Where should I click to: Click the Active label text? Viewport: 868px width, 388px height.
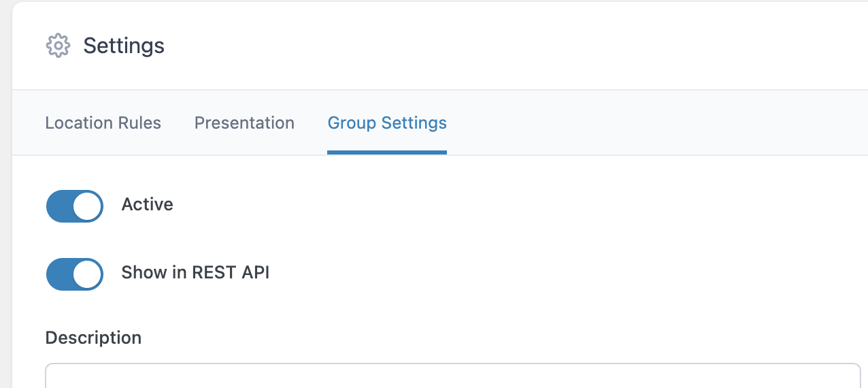[x=147, y=205]
